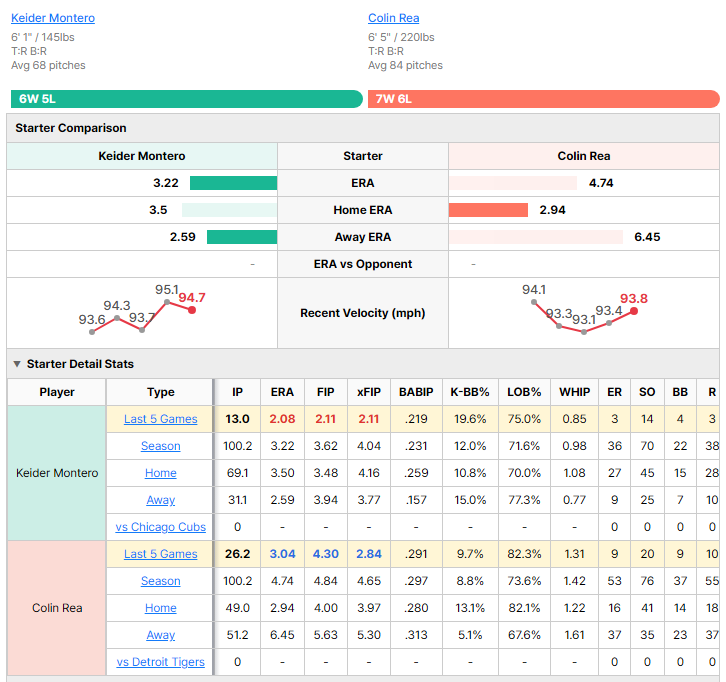Click the K-BB% column header
The width and height of the screenshot is (726, 682).
[x=469, y=392]
